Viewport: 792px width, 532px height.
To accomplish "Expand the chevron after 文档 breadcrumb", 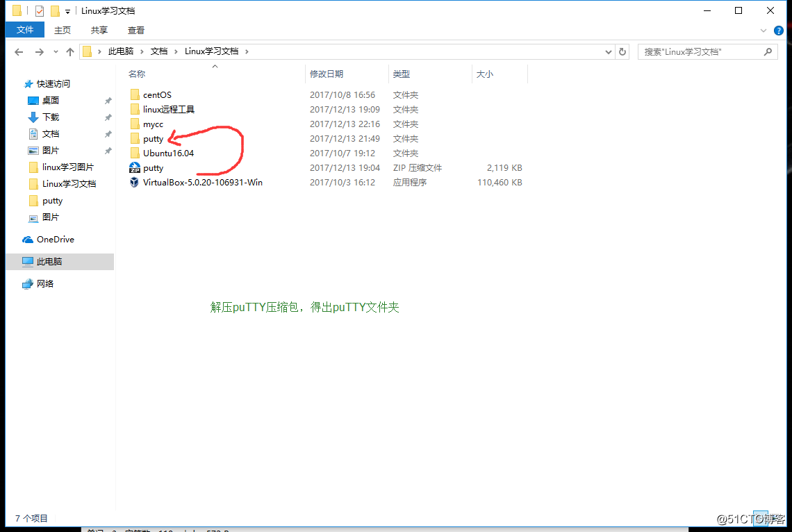I will (x=176, y=51).
